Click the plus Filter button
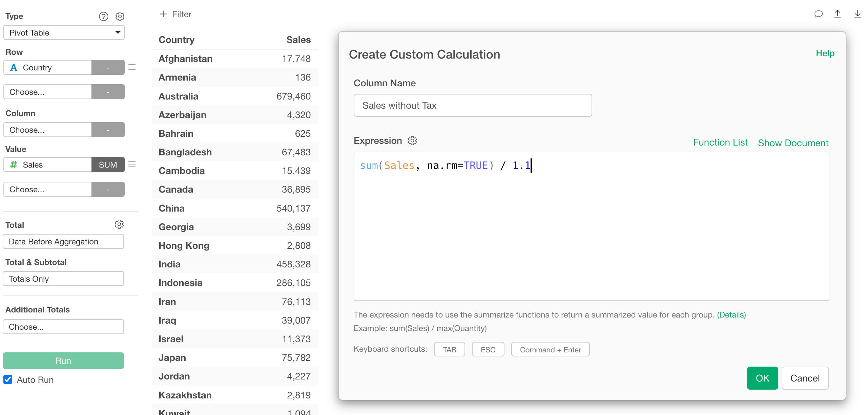Screen dimensions: 868x415 [175, 14]
